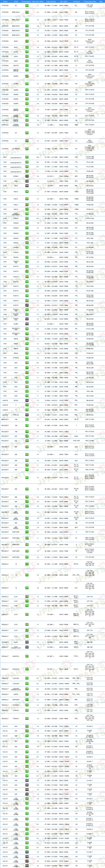Click the 02.2008 → years cell in the Qubo row

point(51,324)
